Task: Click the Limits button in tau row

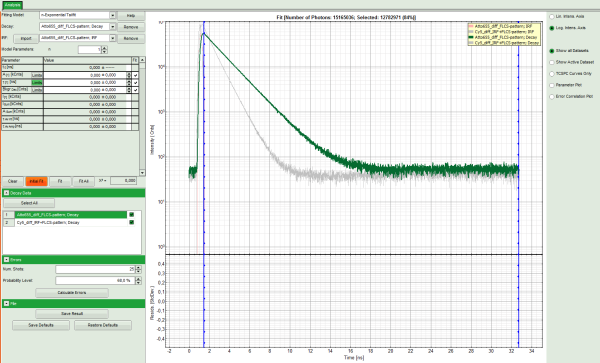Action: pyautogui.click(x=37, y=83)
